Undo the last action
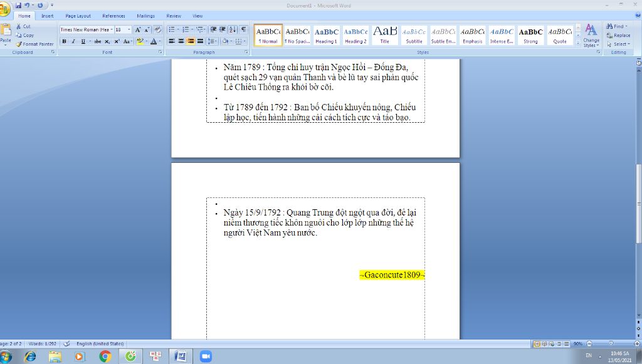The image size is (642, 364). coord(27,5)
